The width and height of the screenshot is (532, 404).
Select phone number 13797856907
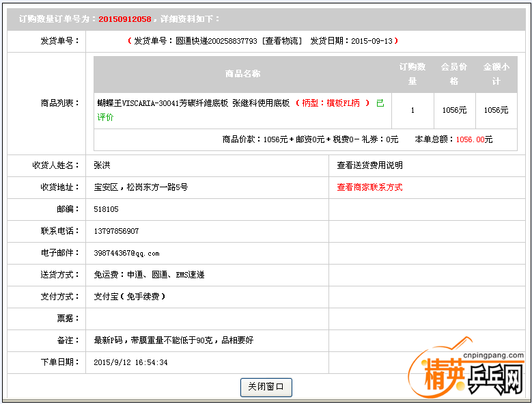pyautogui.click(x=116, y=231)
